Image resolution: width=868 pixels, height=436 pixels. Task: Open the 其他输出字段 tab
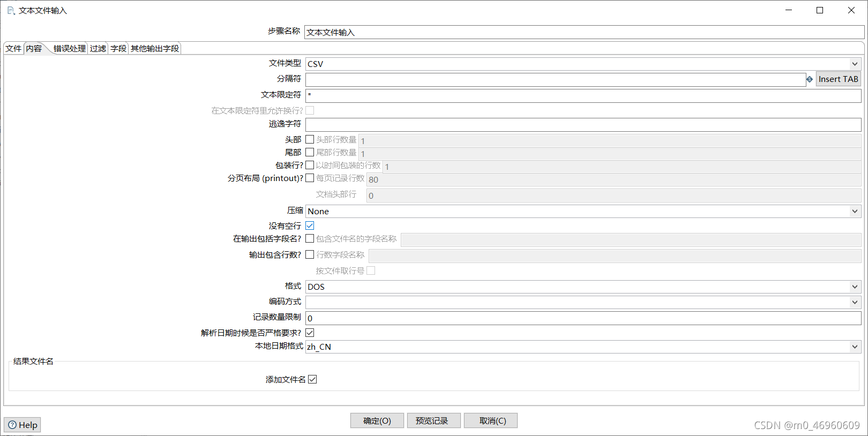(x=155, y=48)
